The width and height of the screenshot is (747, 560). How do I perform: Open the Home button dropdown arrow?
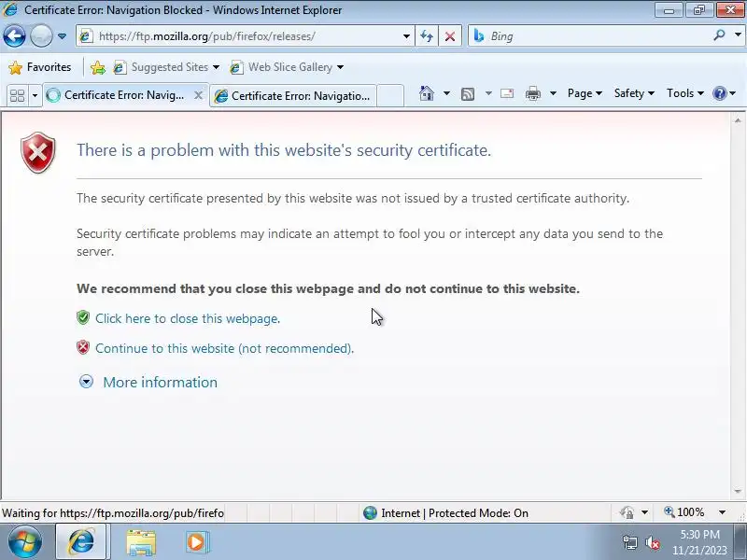pos(446,93)
